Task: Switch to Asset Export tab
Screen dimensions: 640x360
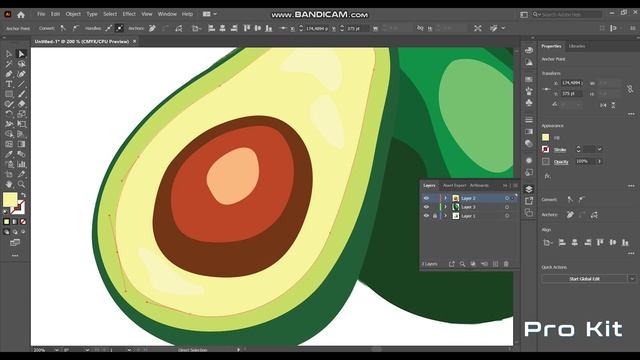Action: click(x=454, y=185)
